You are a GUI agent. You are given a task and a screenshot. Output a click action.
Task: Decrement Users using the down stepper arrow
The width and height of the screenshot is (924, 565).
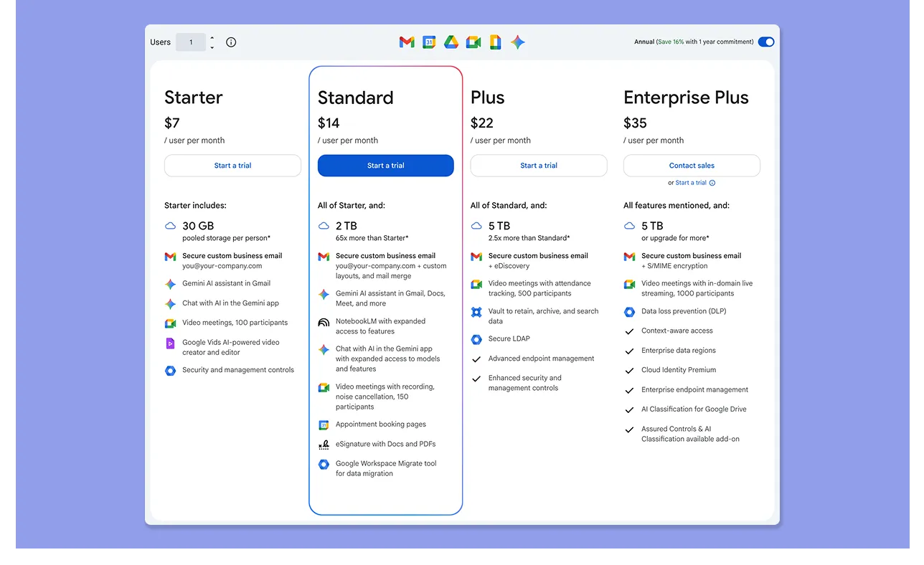pyautogui.click(x=212, y=46)
